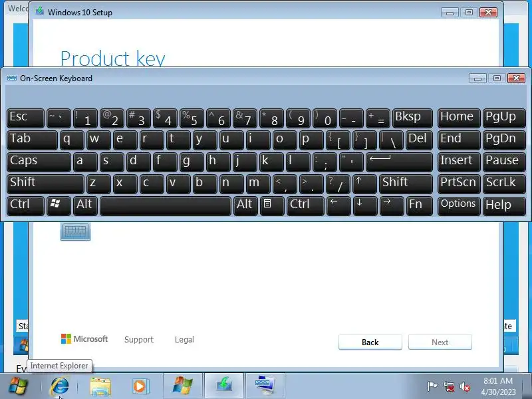Tap the right arrow key
Image resolution: width=532 pixels, height=399 pixels.
coord(392,205)
